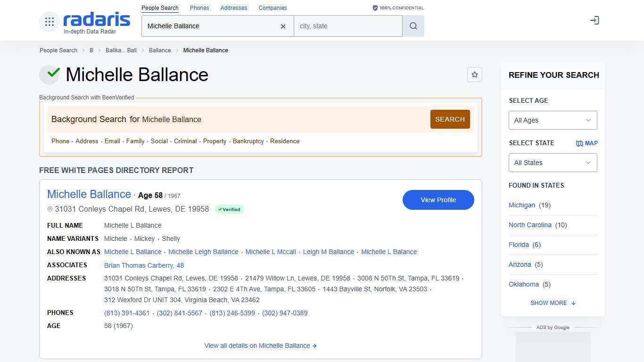Call link for phone (813) 391-4361
Screen dimensions: 644x362
[127, 313]
